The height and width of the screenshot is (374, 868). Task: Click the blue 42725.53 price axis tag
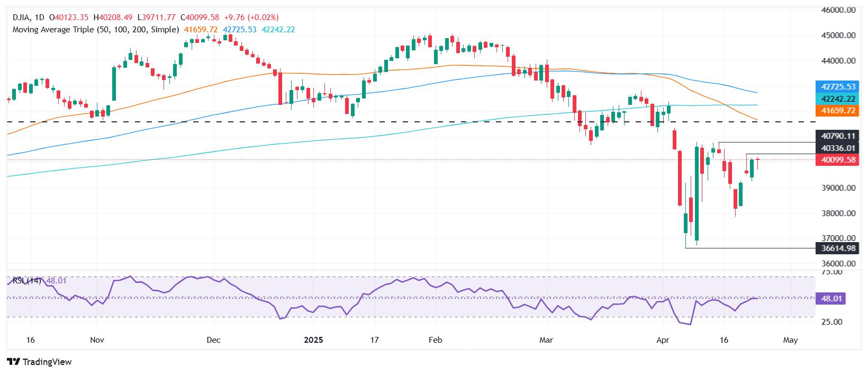[836, 86]
